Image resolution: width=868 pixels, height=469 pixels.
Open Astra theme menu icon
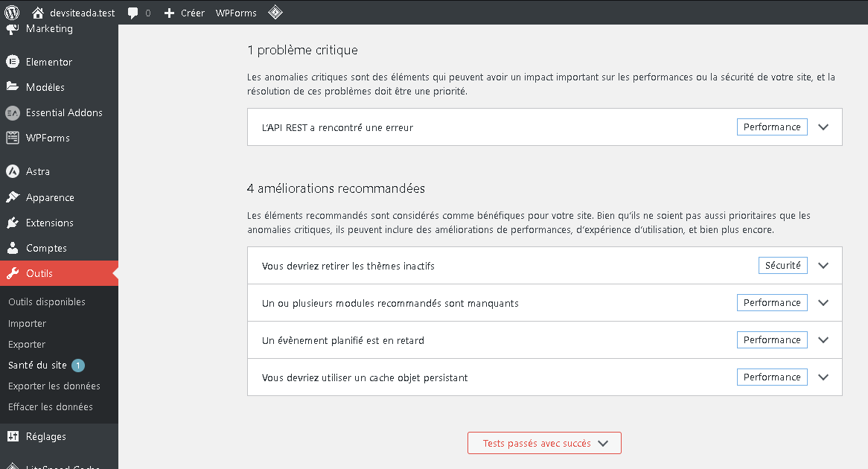pos(12,171)
